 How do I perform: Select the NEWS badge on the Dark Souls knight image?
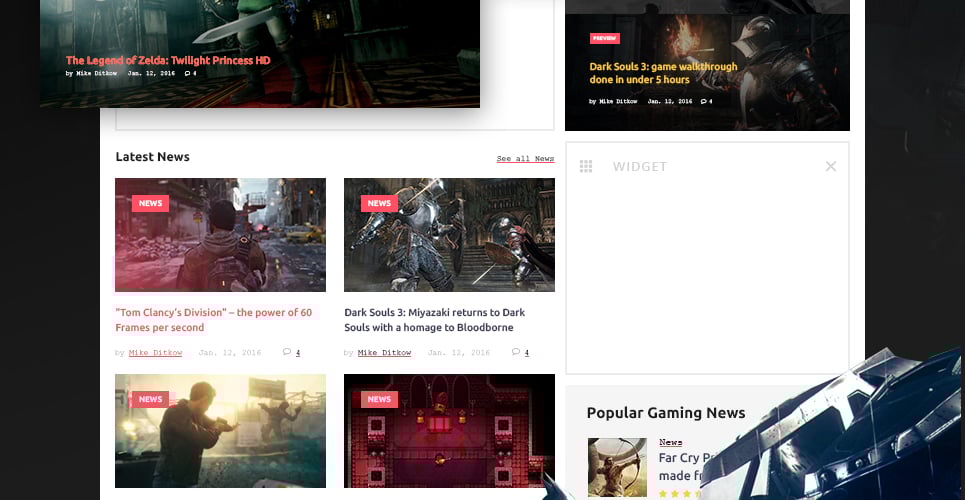tap(379, 203)
